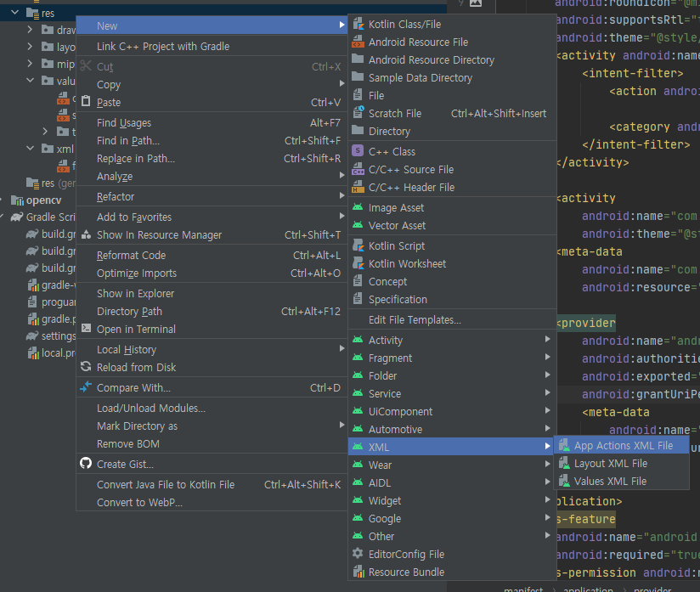Collapse the res folder in project tree
This screenshot has height=592, width=700.
click(14, 13)
